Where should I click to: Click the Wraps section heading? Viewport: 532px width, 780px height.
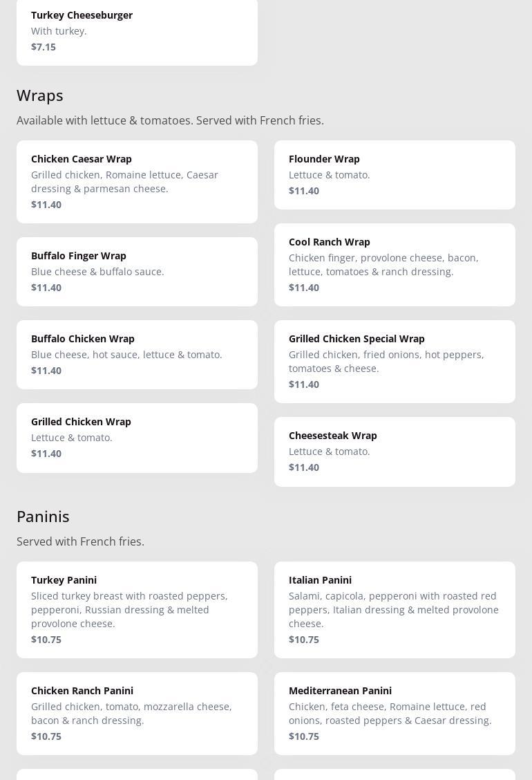click(40, 95)
